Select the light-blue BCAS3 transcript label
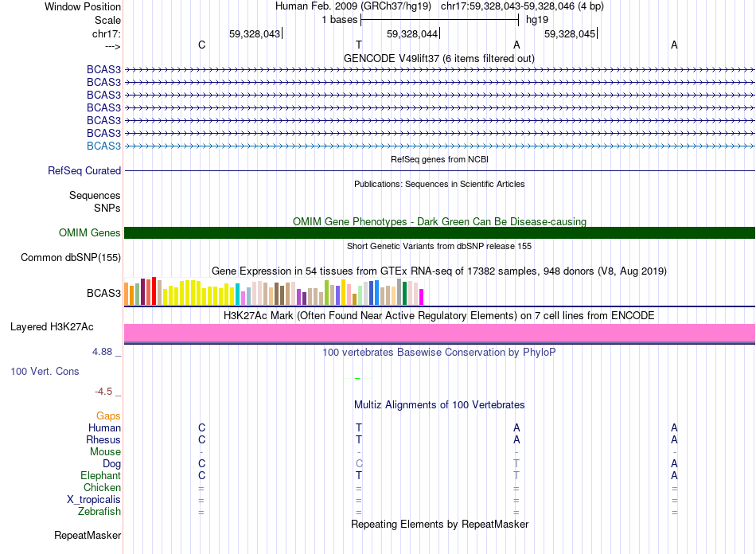 pos(103,146)
